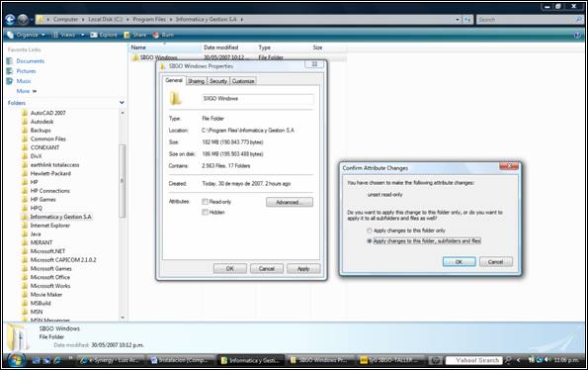This screenshot has width=588, height=370.
Task: Click Apply in Properties dialog
Action: [303, 269]
